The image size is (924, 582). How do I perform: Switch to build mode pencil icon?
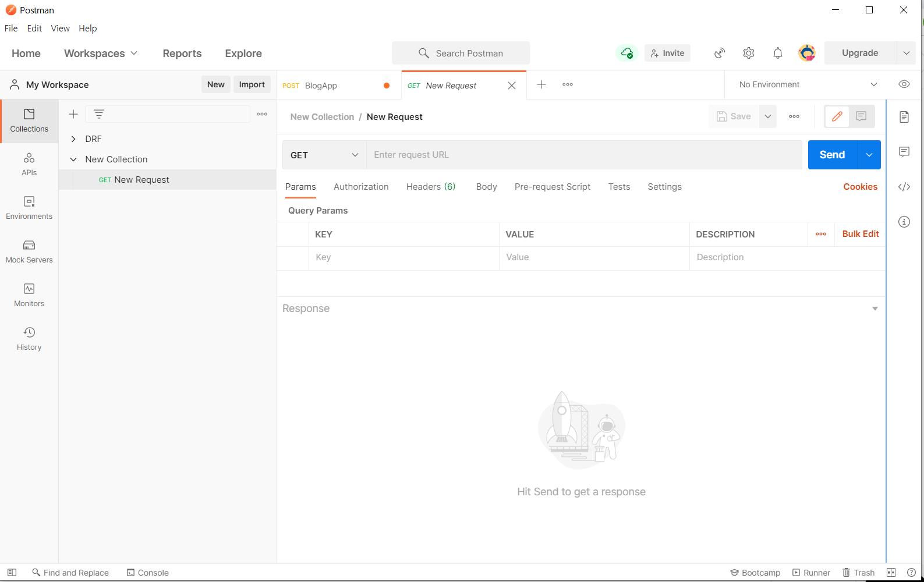click(x=837, y=116)
